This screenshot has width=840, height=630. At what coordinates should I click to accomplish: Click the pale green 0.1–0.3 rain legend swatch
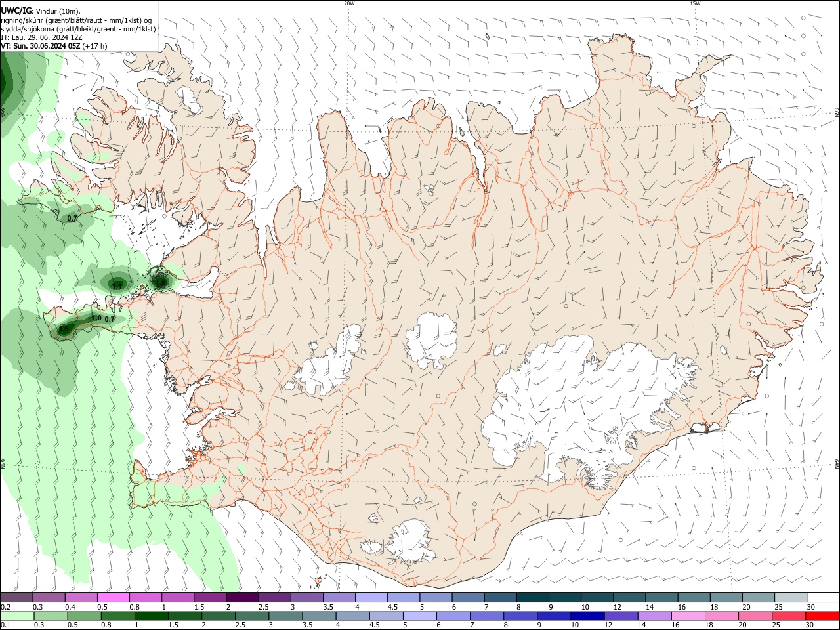[x=16, y=616]
